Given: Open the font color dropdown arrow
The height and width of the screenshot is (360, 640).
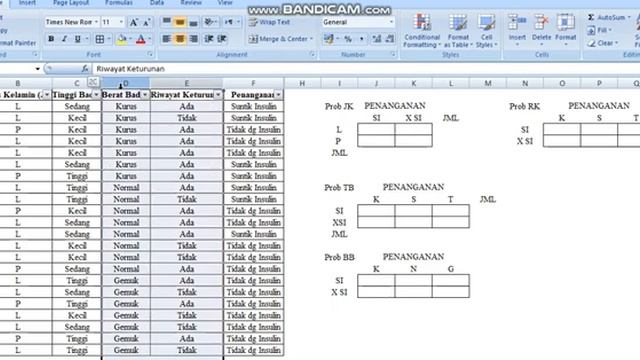Looking at the screenshot, I should (150, 39).
